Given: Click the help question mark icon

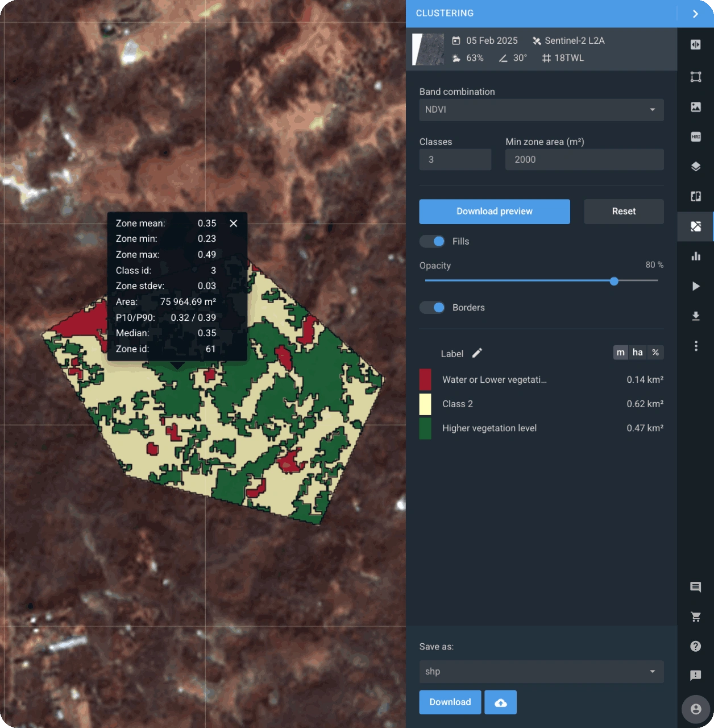Looking at the screenshot, I should click(695, 646).
